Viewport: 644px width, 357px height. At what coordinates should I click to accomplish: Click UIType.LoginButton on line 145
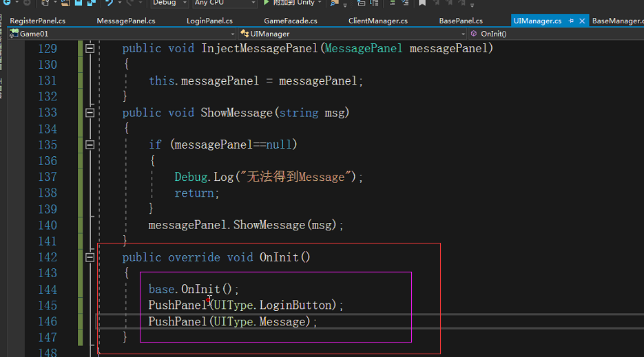[x=272, y=305]
